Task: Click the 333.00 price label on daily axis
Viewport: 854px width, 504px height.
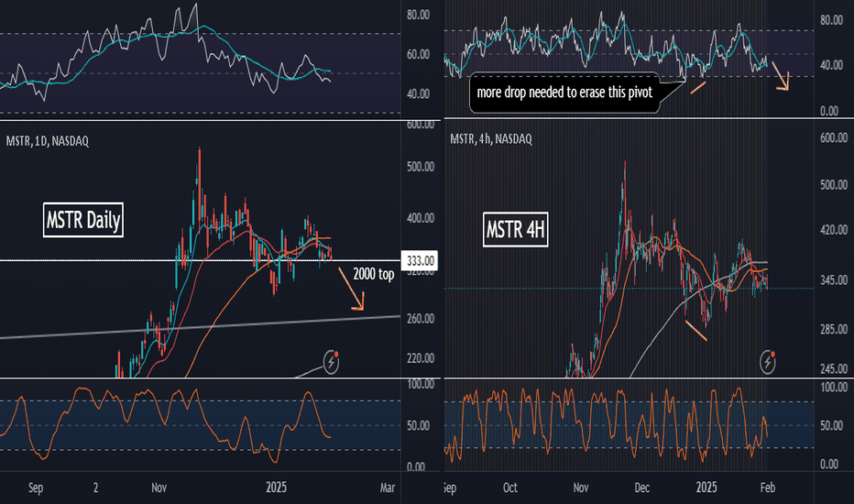Action: 420,261
